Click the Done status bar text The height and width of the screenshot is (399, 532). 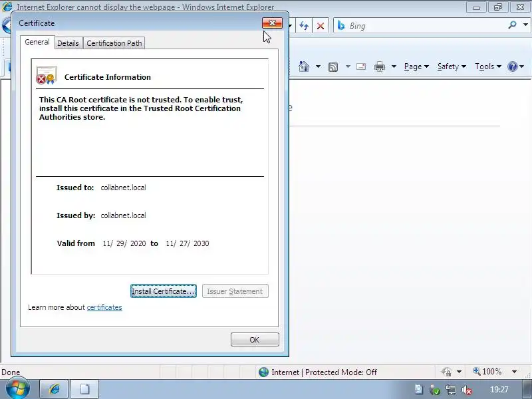point(11,372)
